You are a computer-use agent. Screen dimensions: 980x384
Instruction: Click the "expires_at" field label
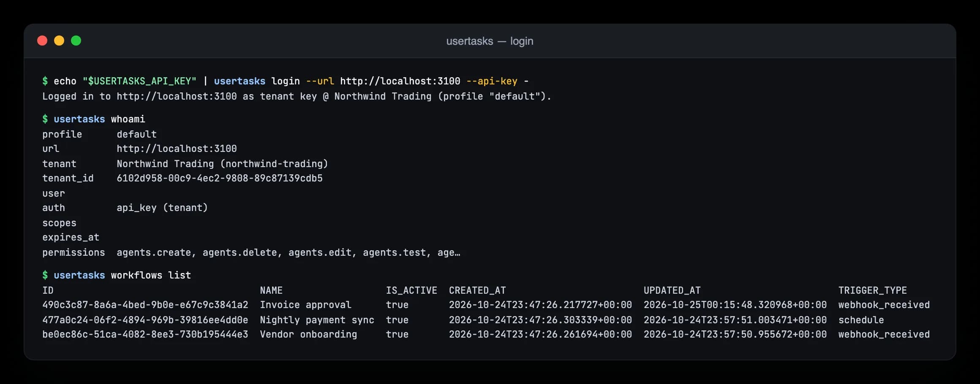click(x=71, y=237)
